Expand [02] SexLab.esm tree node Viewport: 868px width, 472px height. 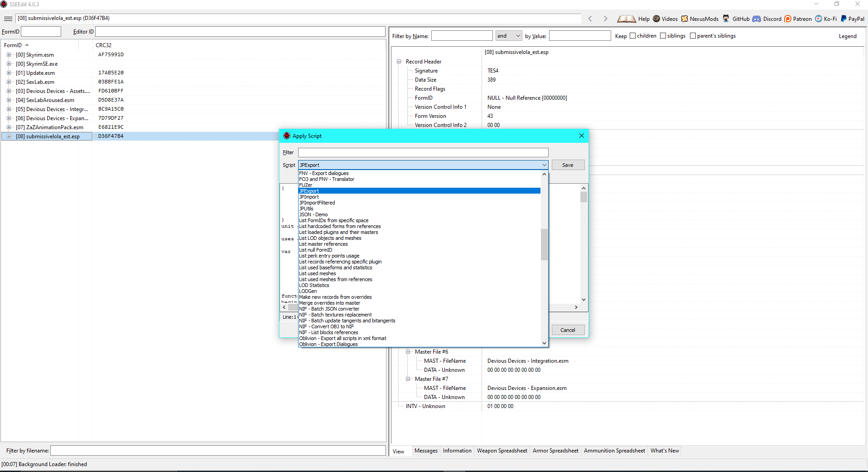pos(9,82)
